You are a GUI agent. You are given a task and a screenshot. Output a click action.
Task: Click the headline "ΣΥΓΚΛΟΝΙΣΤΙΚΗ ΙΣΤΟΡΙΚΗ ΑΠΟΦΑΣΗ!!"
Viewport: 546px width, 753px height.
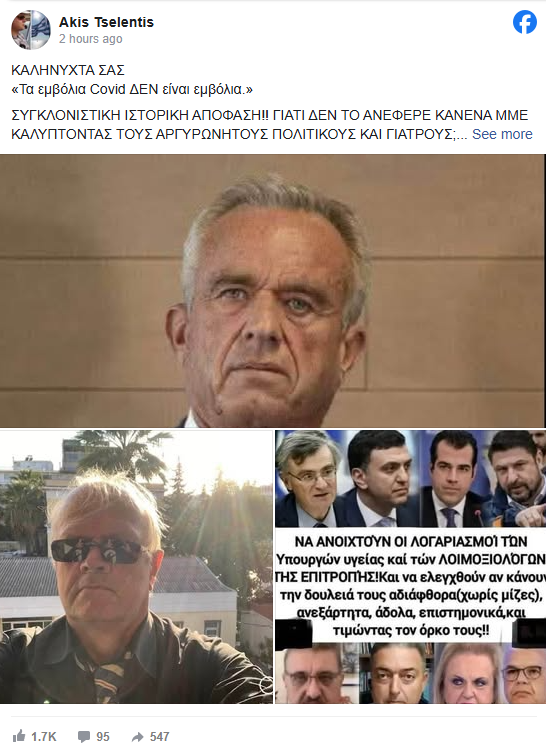click(140, 115)
